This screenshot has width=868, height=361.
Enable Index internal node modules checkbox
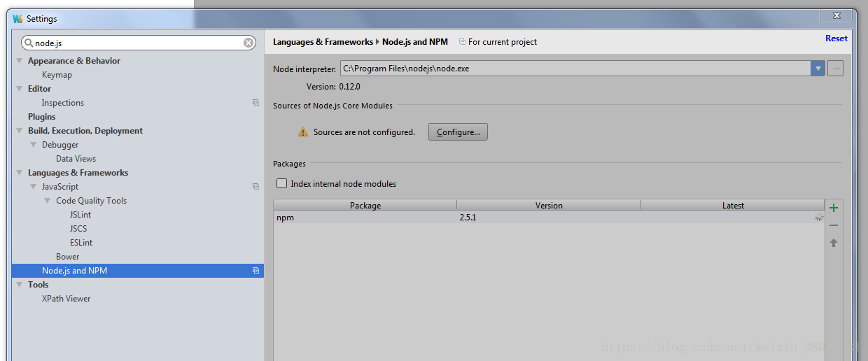point(281,184)
